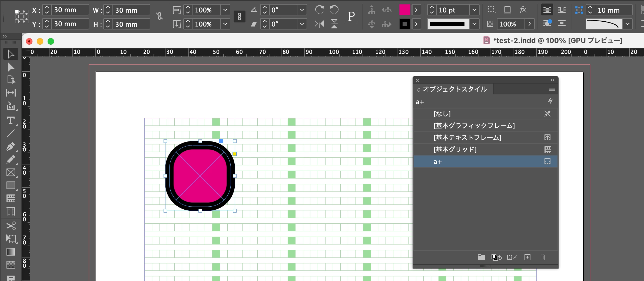Viewport: 644px width, 281px height.
Task: Select the Pen tool
Action: (x=11, y=147)
